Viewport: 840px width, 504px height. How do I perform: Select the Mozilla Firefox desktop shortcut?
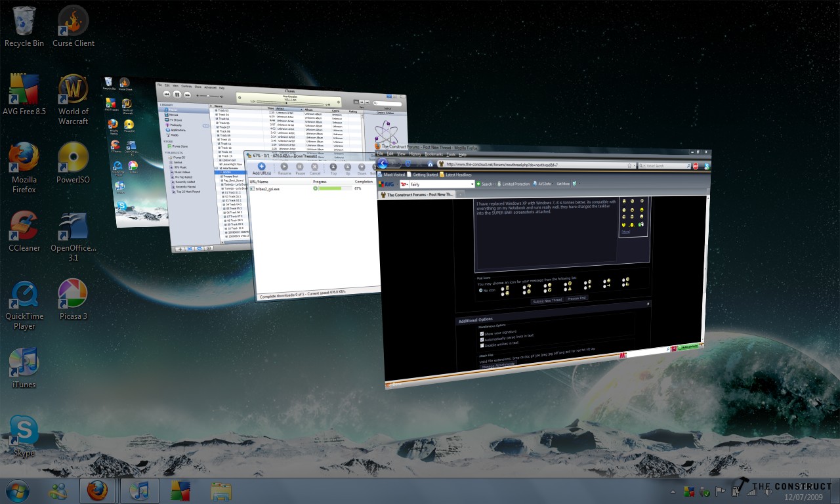(24, 167)
